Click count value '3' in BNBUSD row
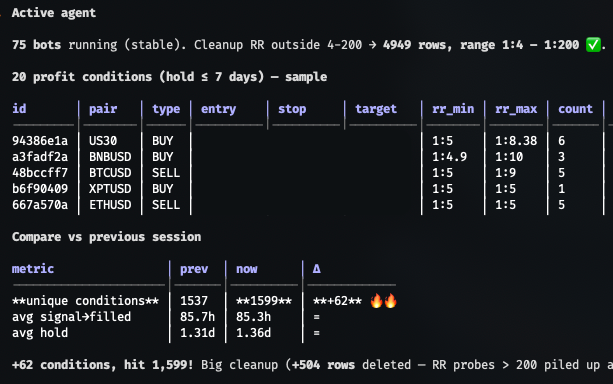Viewport: 613px width, 384px height. click(x=561, y=156)
